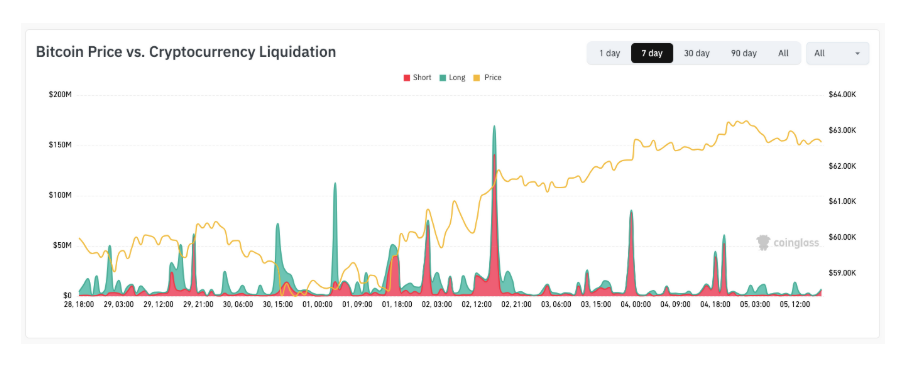917x368 pixels.
Task: Click the 02, 21:00 time axis label
Action: (x=516, y=305)
